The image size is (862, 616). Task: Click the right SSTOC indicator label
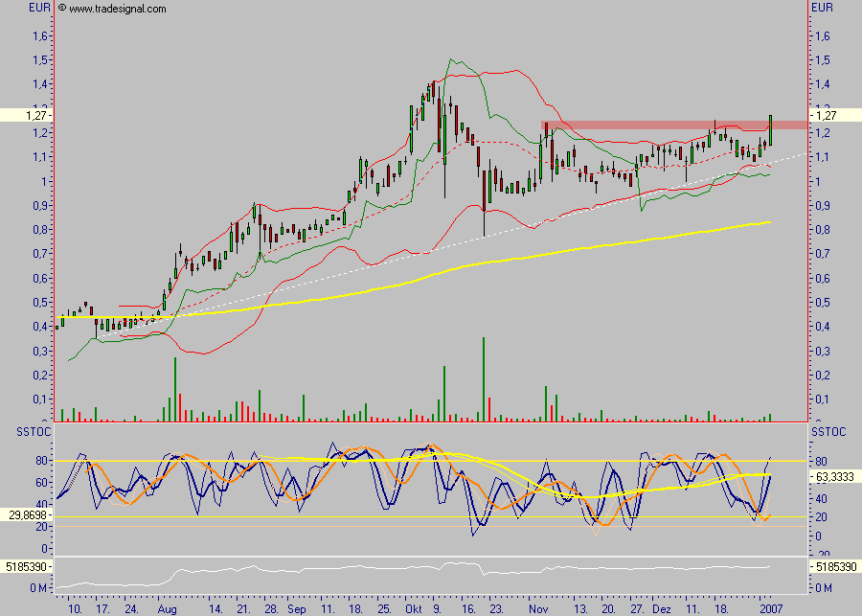point(826,435)
